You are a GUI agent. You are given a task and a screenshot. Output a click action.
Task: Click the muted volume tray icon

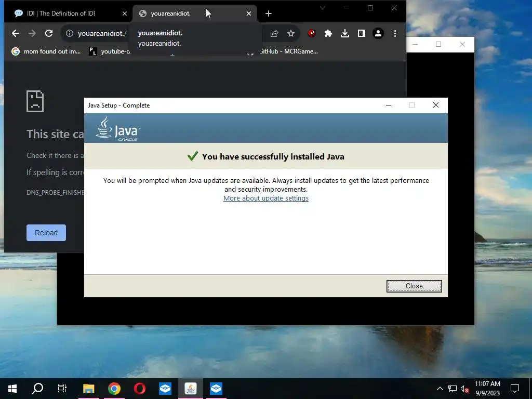tap(465, 389)
